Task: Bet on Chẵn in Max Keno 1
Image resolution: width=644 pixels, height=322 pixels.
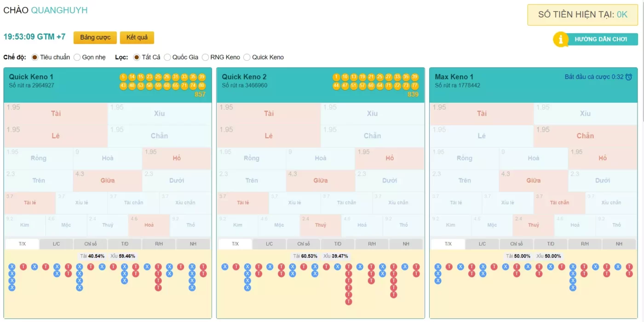Action: [x=585, y=136]
